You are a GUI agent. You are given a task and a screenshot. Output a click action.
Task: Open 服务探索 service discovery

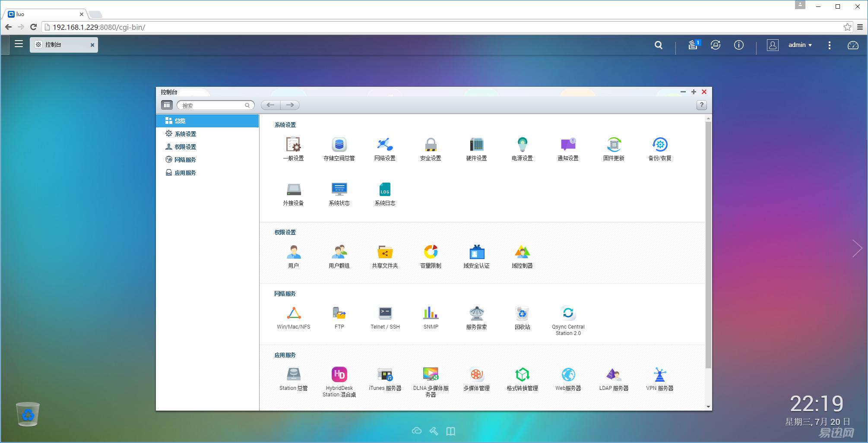pos(477,318)
